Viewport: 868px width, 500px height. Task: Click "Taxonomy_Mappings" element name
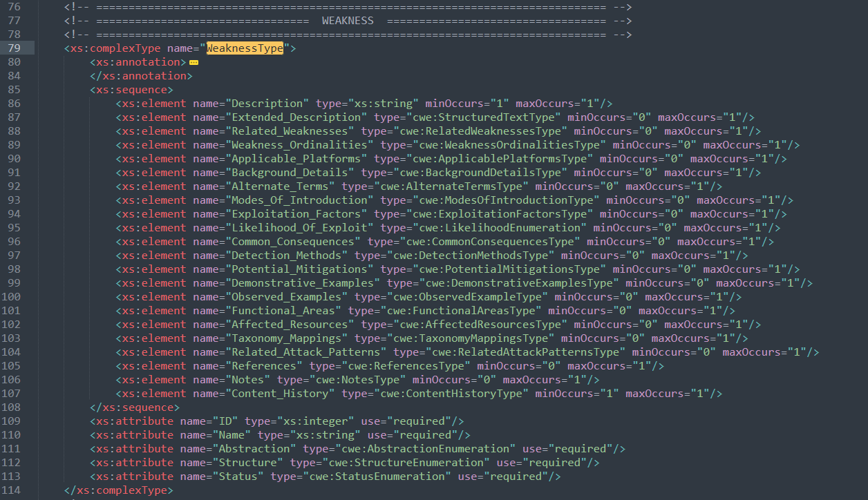coord(286,338)
